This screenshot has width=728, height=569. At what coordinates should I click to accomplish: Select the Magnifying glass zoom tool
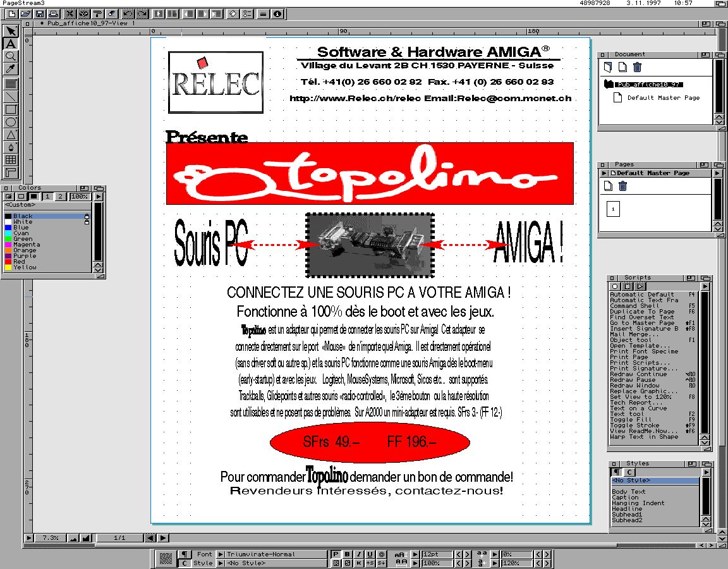click(11, 56)
